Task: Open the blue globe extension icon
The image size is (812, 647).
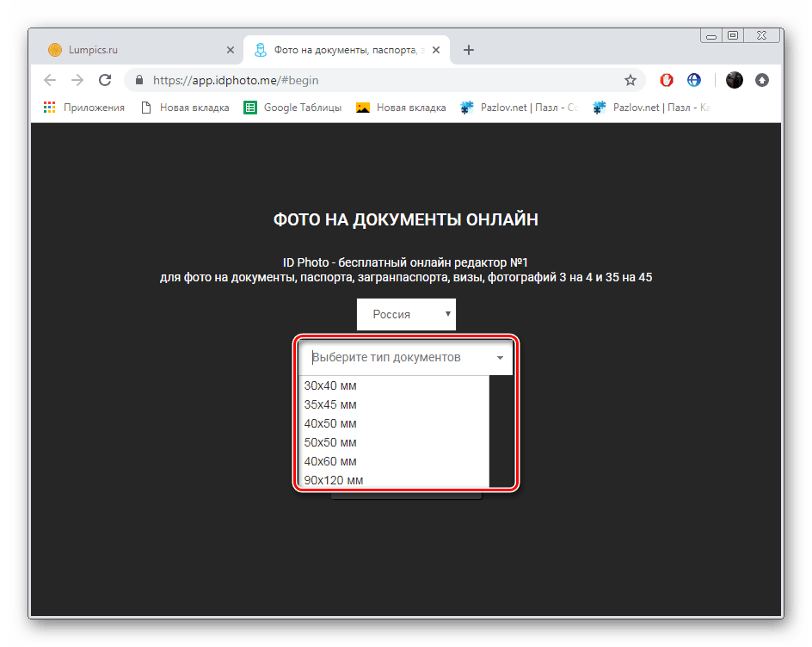Action: pos(694,80)
